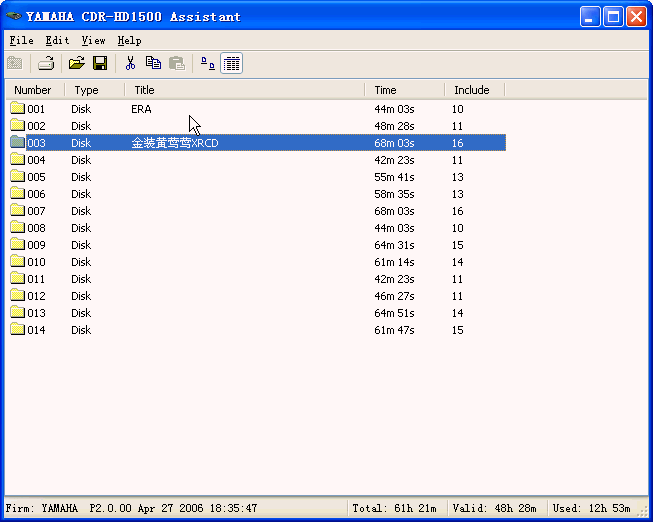This screenshot has width=653, height=522.
Task: Click the Paste clipboard toolbar icon
Action: pyautogui.click(x=177, y=63)
